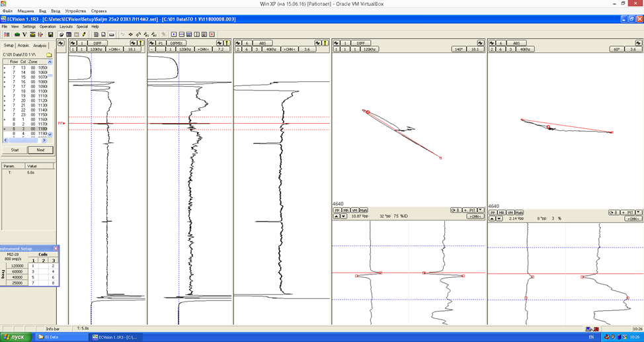The width and height of the screenshot is (644, 342).
Task: Click 120000 frequency cell in Instrument Setup
Action: (17, 266)
